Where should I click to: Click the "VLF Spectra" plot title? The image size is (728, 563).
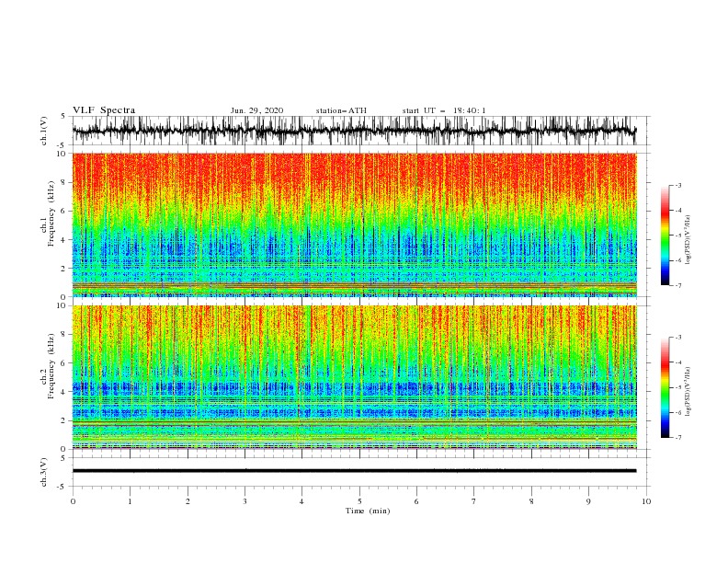click(104, 110)
